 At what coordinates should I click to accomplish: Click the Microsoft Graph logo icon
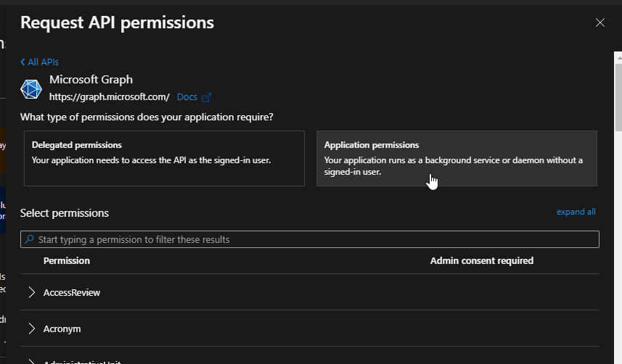[31, 88]
